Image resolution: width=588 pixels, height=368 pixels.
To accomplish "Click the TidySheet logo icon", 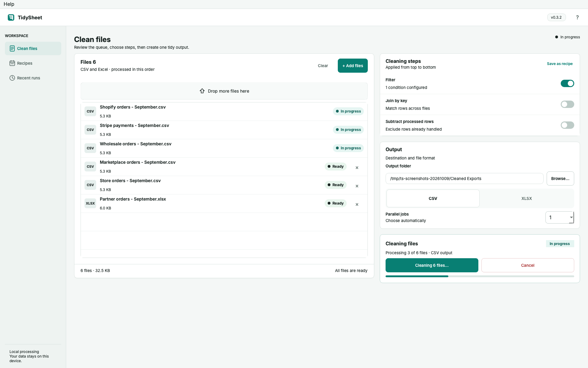I will pos(11,17).
